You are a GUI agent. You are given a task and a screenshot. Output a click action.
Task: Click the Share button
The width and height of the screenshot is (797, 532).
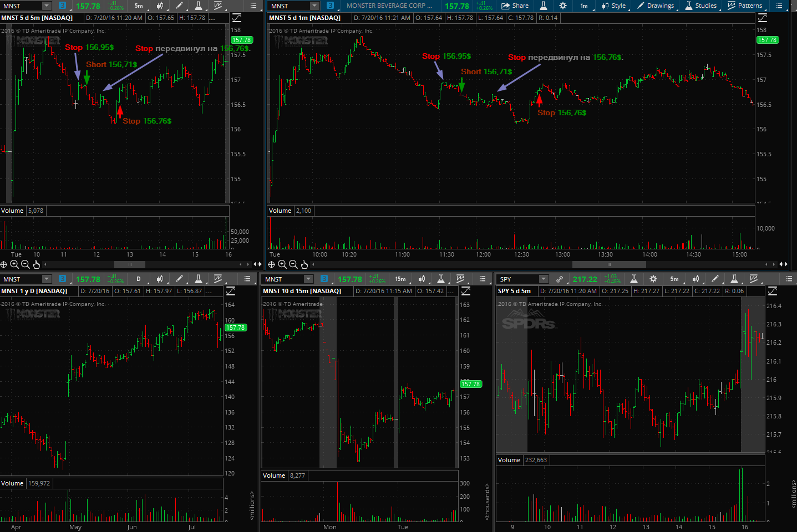[515, 6]
